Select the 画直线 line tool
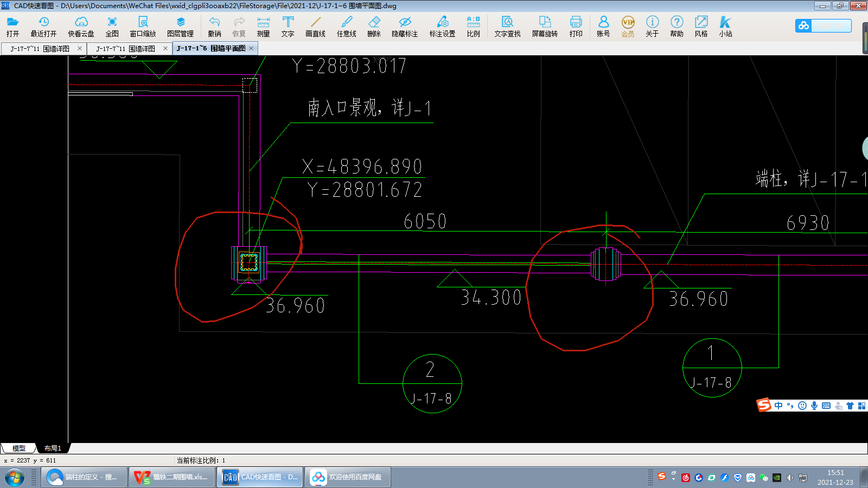868x488 pixels. click(x=315, y=27)
